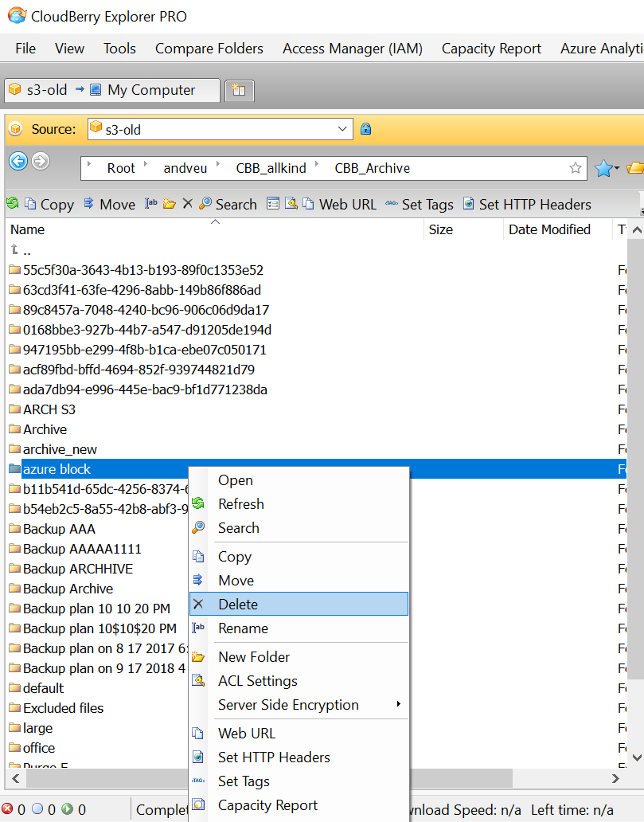Open the Tools menu

tap(119, 49)
